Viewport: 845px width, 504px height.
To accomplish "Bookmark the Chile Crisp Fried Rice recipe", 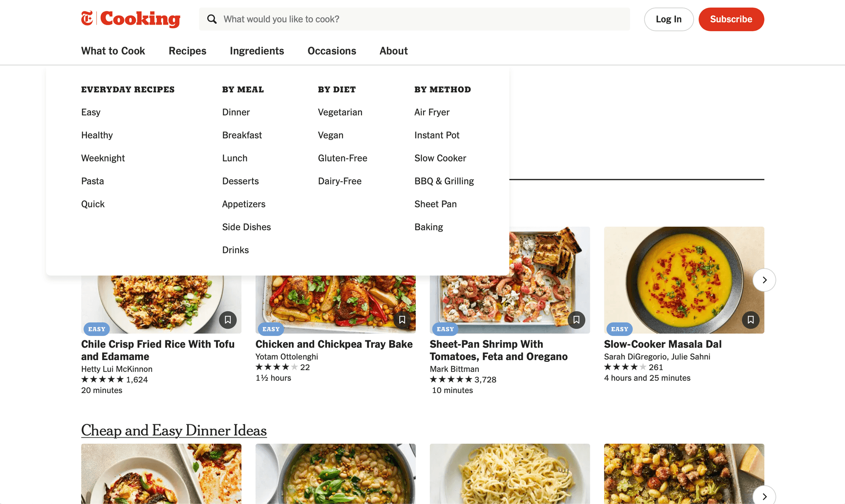I will (228, 320).
